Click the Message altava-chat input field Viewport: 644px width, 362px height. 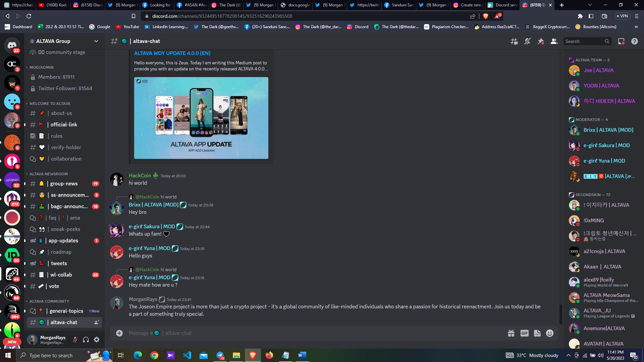point(315,333)
